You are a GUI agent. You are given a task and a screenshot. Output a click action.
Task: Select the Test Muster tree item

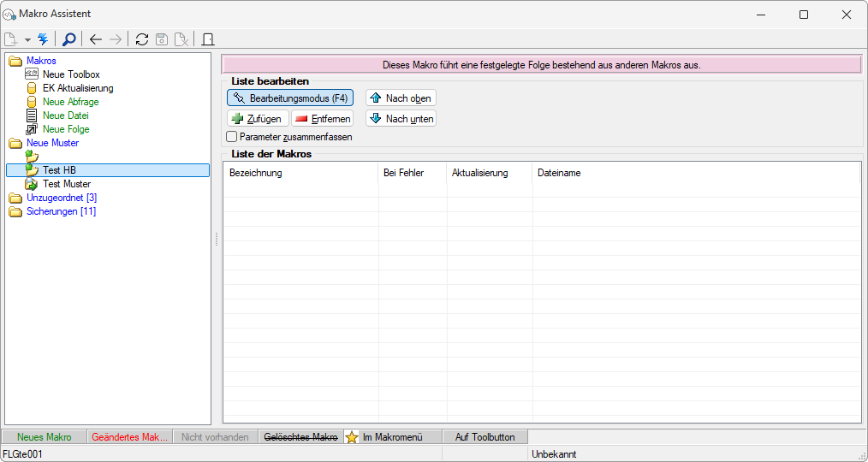pyautogui.click(x=66, y=184)
